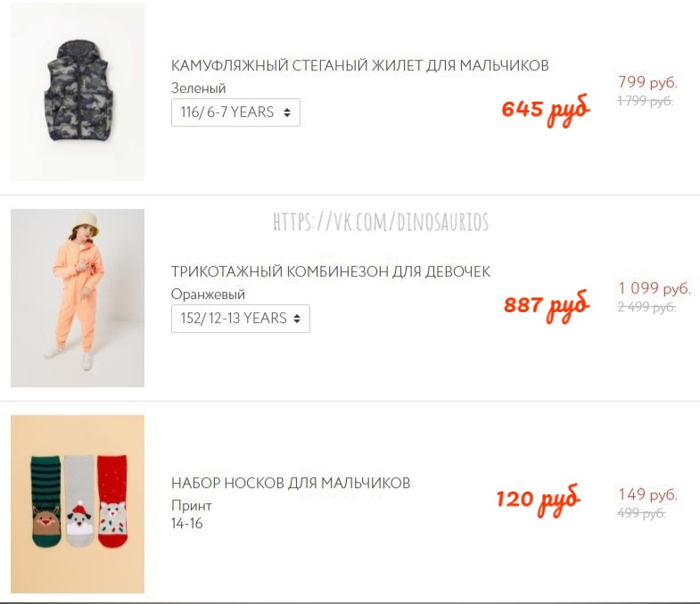Open the camouflage quilted vest thumbnail

[x=78, y=92]
